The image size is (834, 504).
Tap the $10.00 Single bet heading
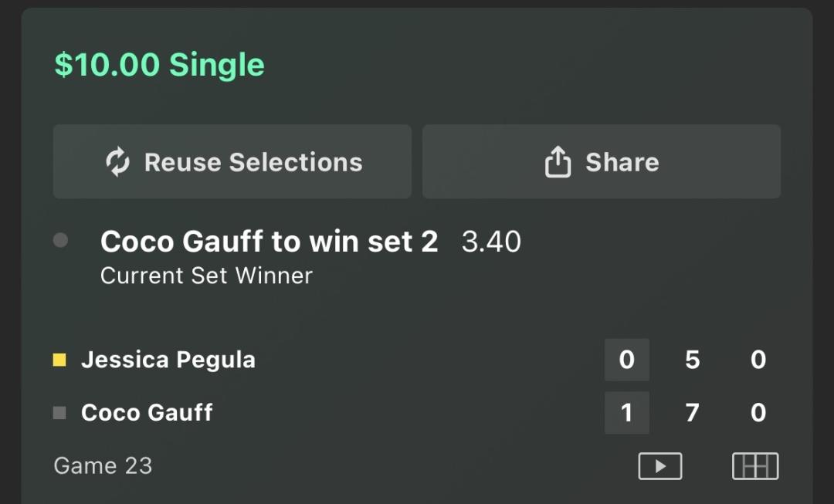(x=159, y=65)
